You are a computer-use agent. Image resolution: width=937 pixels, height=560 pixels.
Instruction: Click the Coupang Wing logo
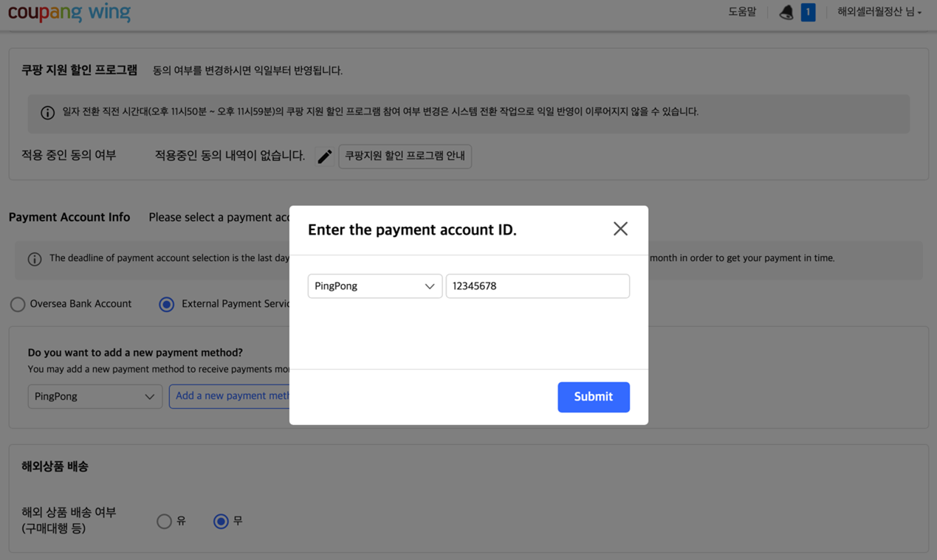(69, 12)
